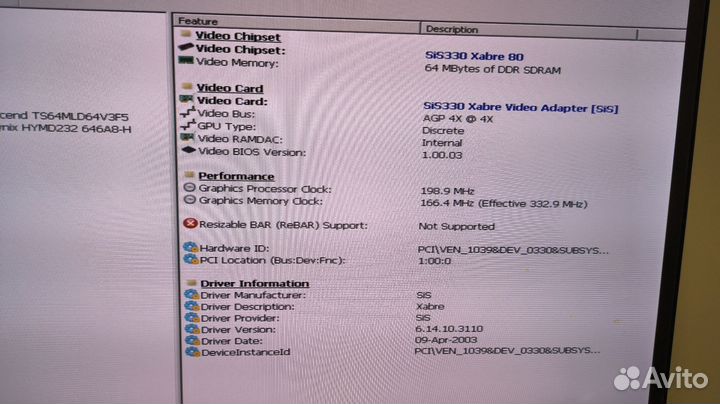Select the Driver Information section header row
This screenshot has height=404, width=720.
coord(253,284)
